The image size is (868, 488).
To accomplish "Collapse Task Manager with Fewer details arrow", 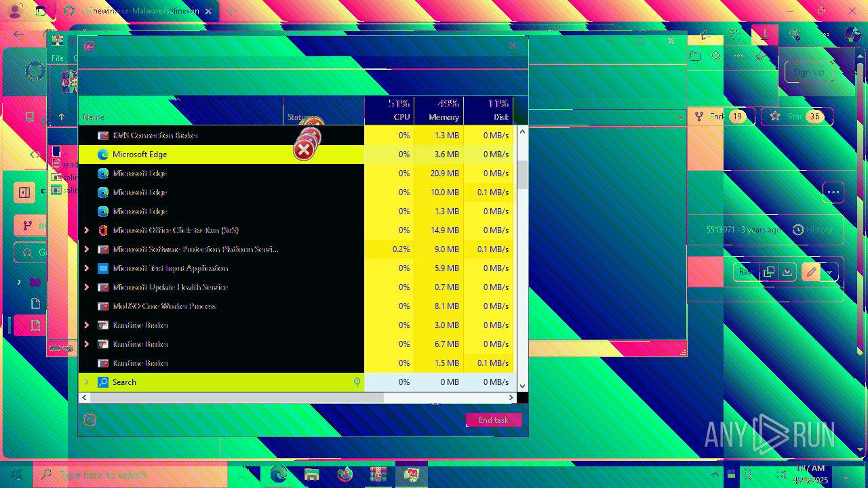I will (x=90, y=420).
